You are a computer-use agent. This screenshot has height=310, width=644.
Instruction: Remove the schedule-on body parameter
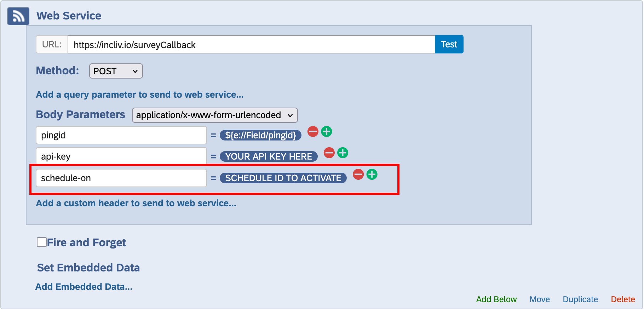click(x=358, y=174)
